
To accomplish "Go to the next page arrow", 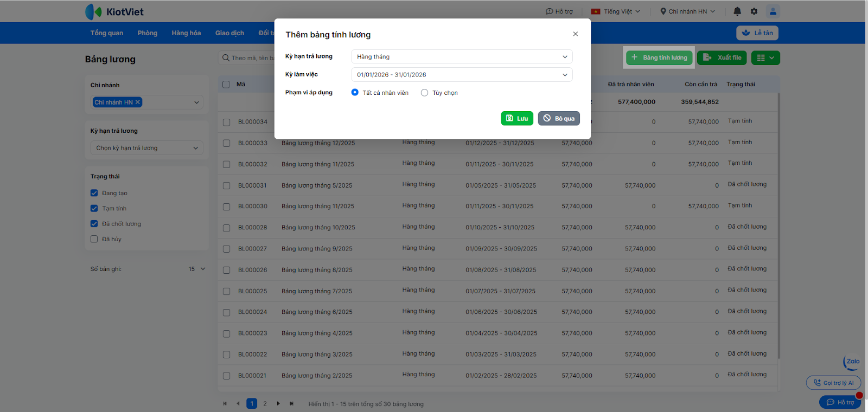I will [278, 403].
